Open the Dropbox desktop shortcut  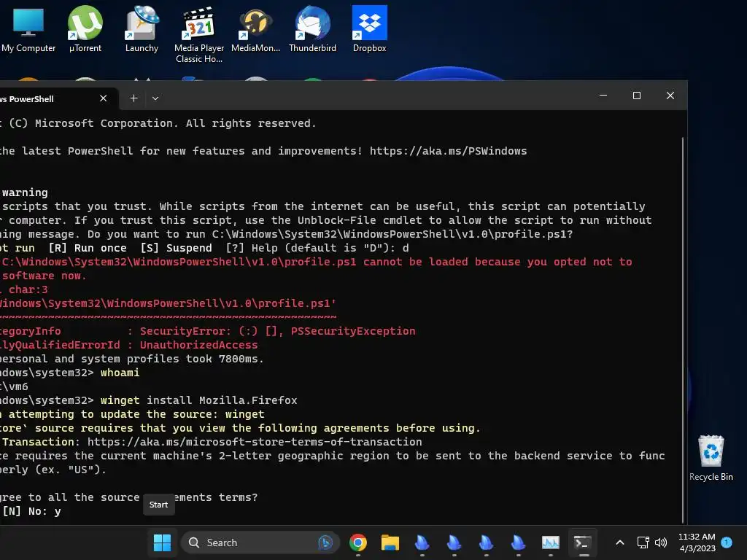pyautogui.click(x=369, y=29)
